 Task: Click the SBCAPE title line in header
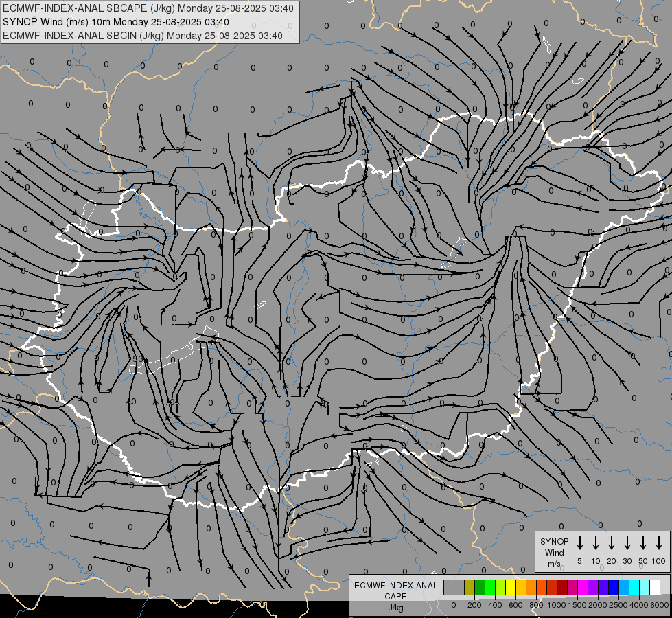click(x=148, y=8)
